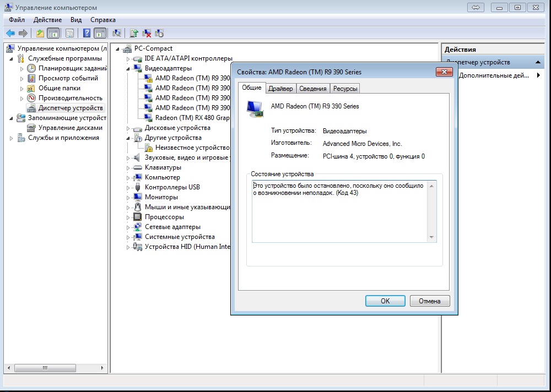Go up one level with folder icon

point(40,34)
